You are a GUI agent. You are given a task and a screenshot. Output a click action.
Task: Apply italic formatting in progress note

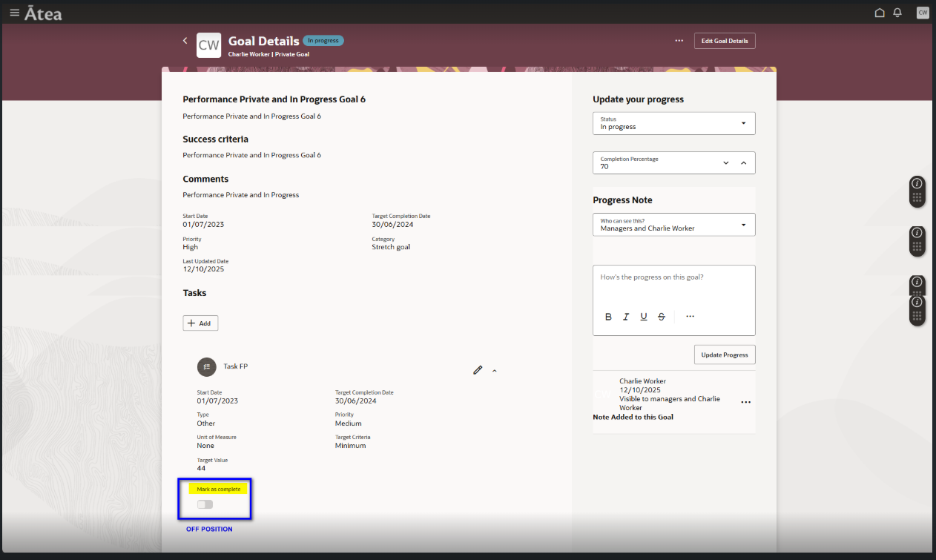[x=626, y=317]
